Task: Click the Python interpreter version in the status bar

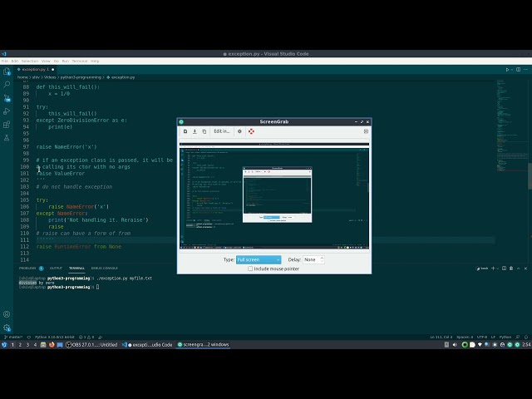Action: coord(54,337)
